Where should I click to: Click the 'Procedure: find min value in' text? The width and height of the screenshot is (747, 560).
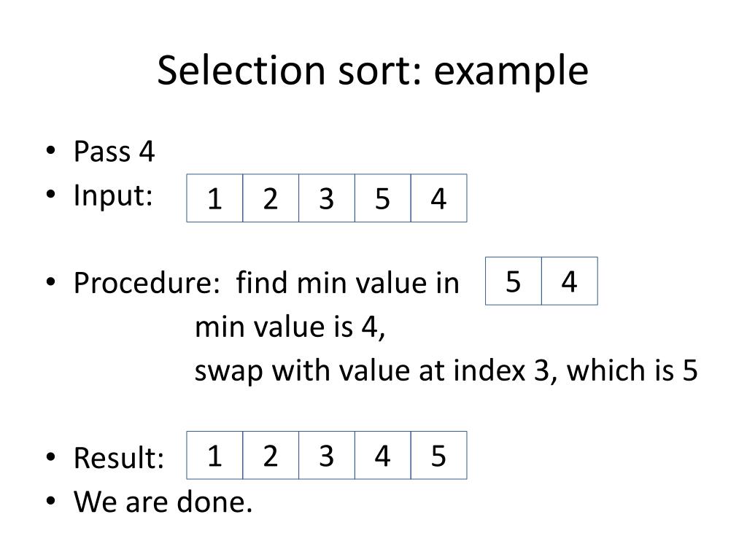tap(267, 283)
